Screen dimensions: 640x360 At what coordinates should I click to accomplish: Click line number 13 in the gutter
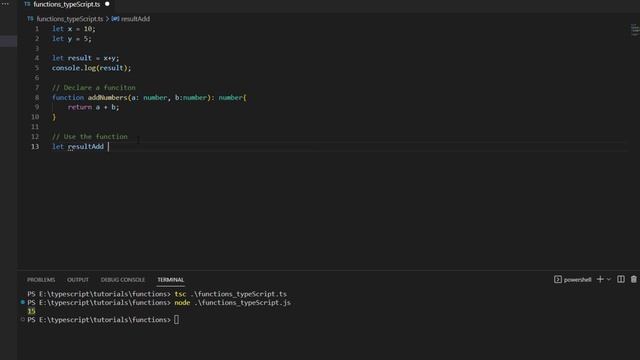35,147
